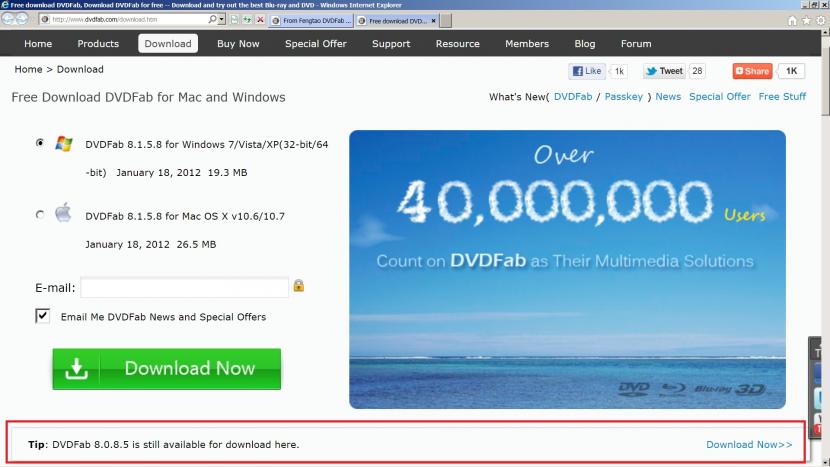Switch to the Free download DVD tab
830x467 pixels.
tap(397, 21)
